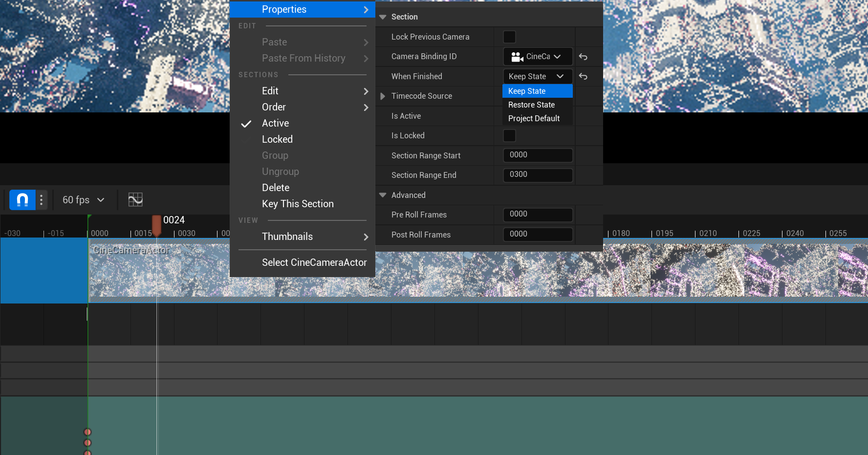This screenshot has height=455, width=868.
Task: Collapse the Section category
Action: point(383,17)
